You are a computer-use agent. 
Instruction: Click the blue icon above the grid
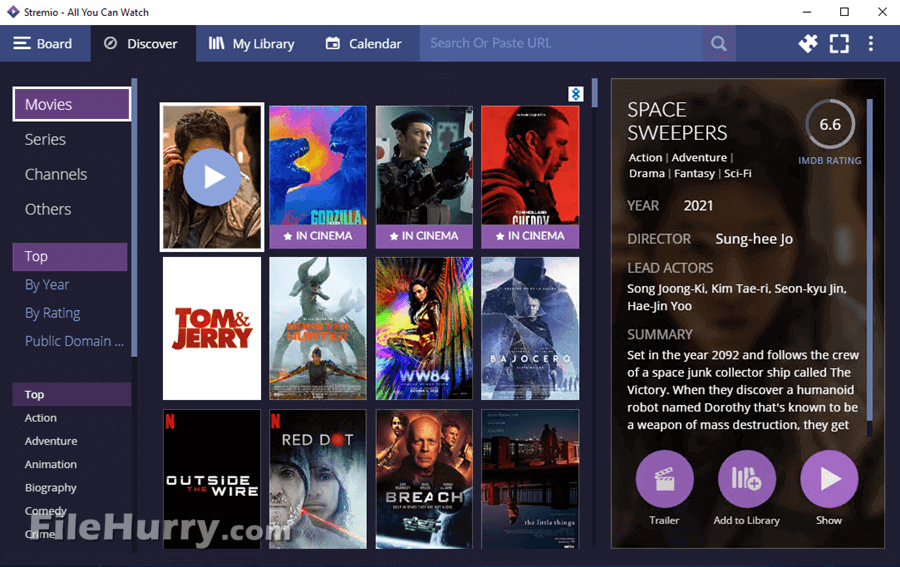[576, 94]
